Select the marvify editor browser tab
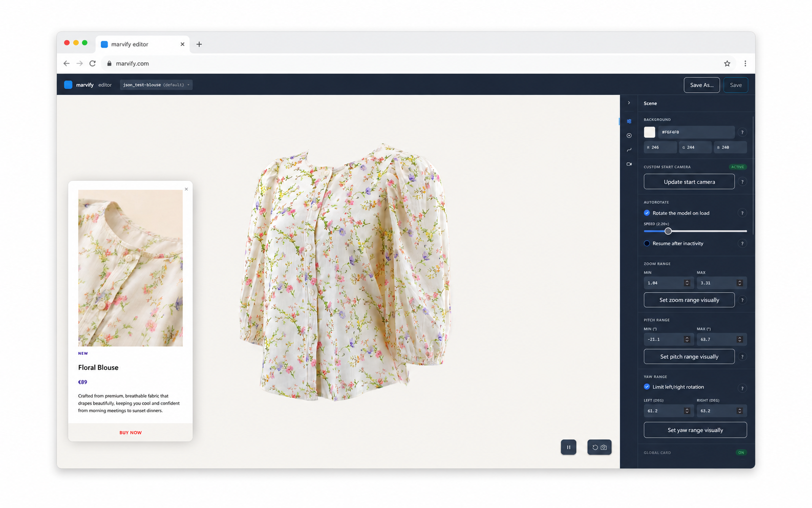 pyautogui.click(x=143, y=44)
